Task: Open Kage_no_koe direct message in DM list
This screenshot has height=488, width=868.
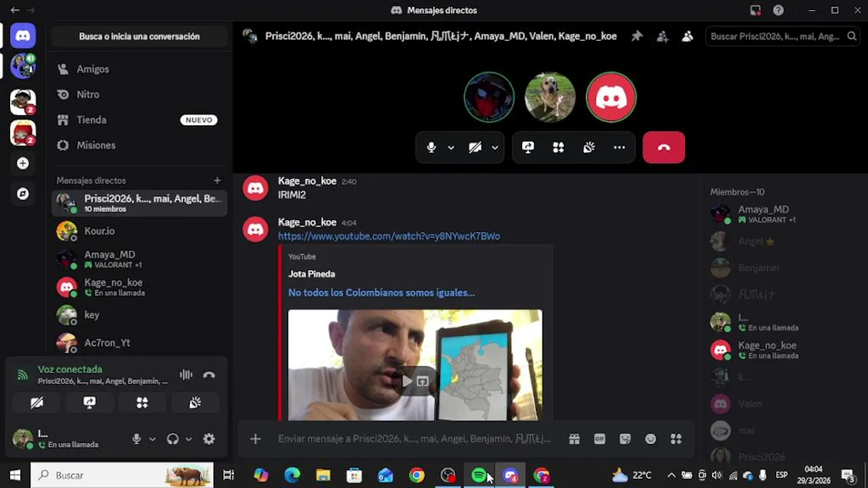Action: click(x=139, y=287)
